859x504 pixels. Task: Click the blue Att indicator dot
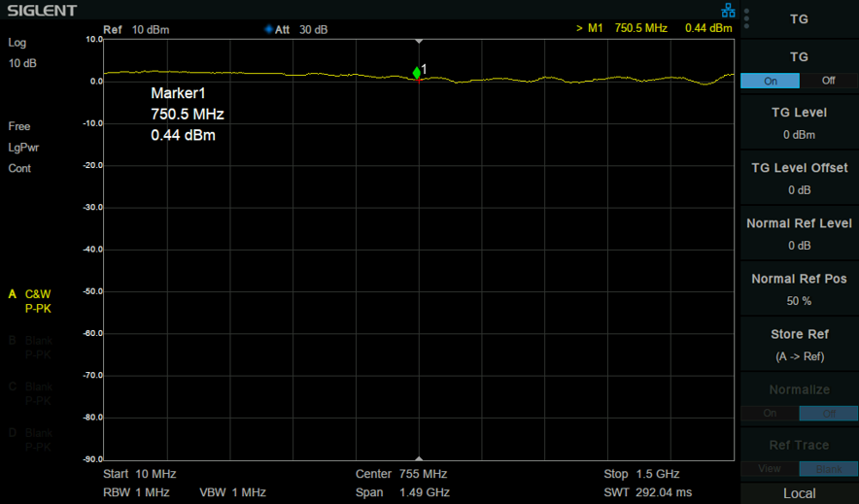pyautogui.click(x=268, y=29)
